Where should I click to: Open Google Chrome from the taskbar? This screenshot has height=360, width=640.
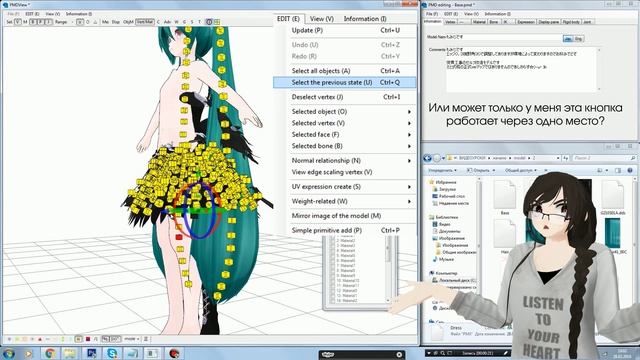click(50, 353)
